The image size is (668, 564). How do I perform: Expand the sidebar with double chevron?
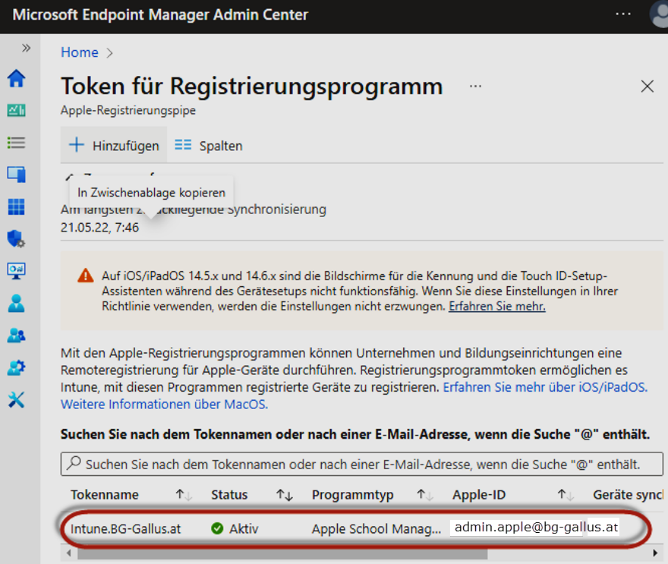pos(26,47)
